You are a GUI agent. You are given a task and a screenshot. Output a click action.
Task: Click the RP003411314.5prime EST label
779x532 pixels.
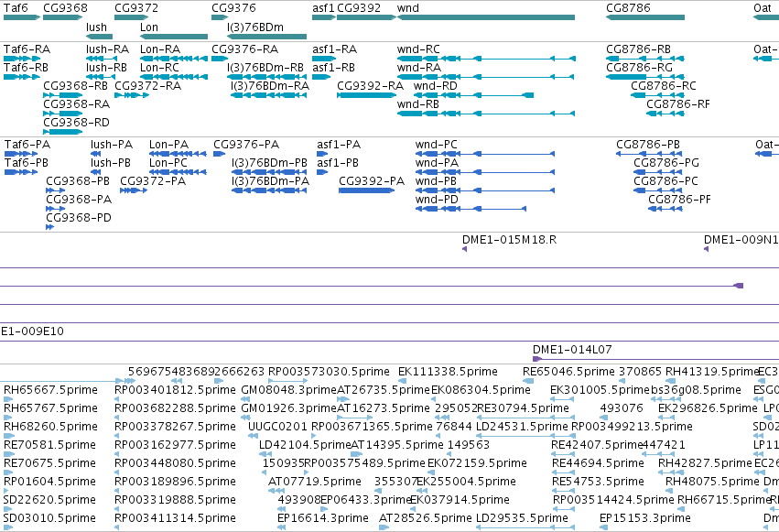pos(175,518)
